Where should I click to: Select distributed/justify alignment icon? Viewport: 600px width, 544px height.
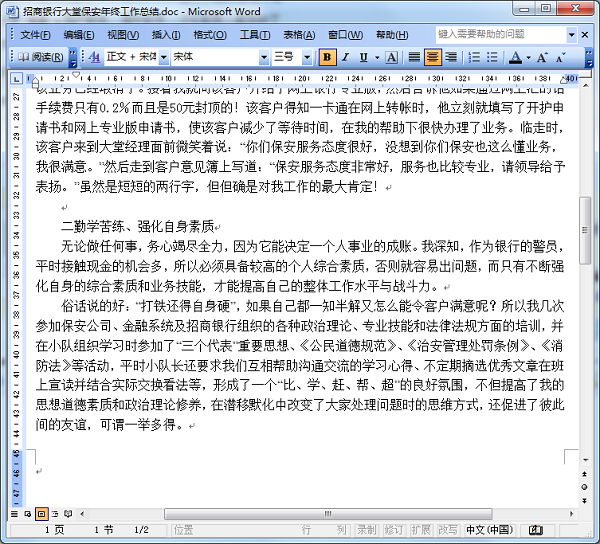pyautogui.click(x=414, y=57)
